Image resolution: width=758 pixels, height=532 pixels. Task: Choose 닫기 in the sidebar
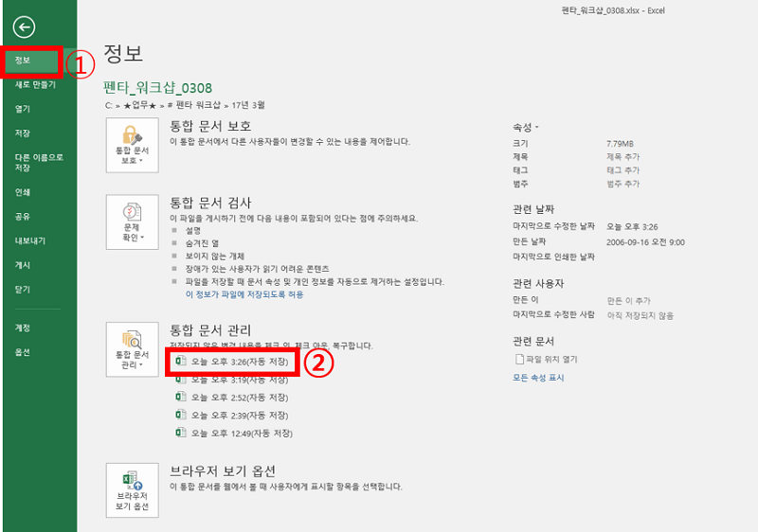(23, 289)
